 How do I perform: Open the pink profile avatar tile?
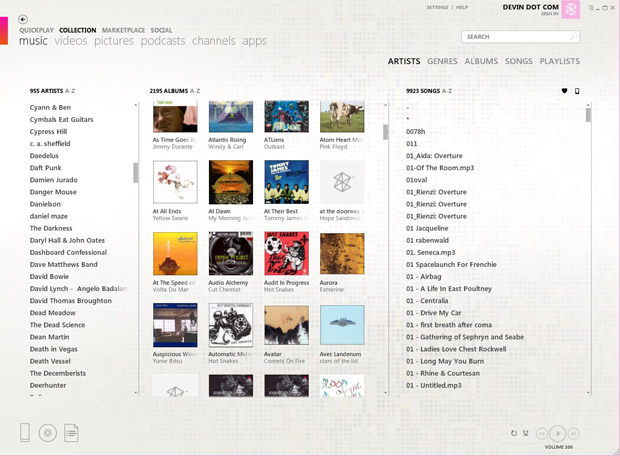click(571, 9)
